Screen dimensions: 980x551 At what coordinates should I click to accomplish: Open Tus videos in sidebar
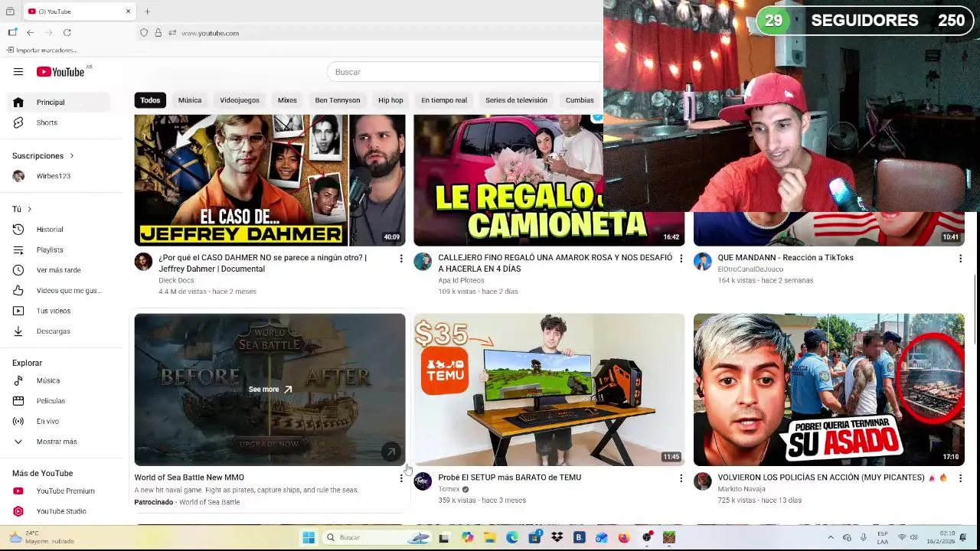point(59,311)
